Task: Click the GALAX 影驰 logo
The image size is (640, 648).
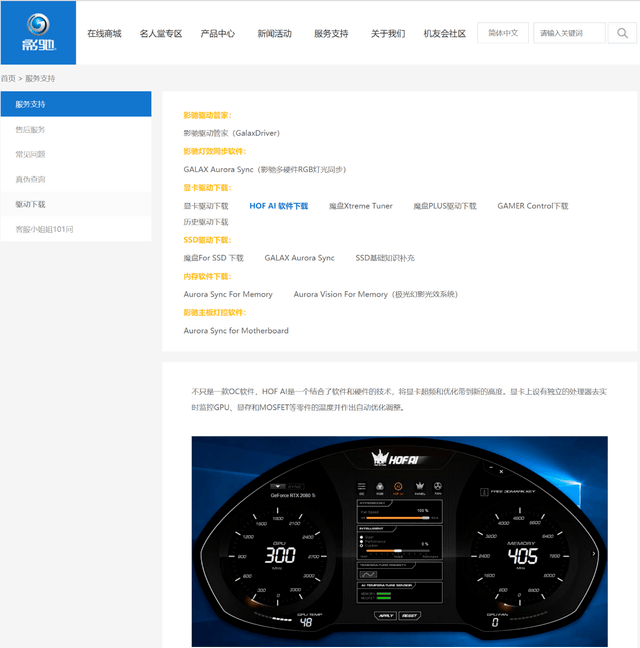Action: (38, 33)
